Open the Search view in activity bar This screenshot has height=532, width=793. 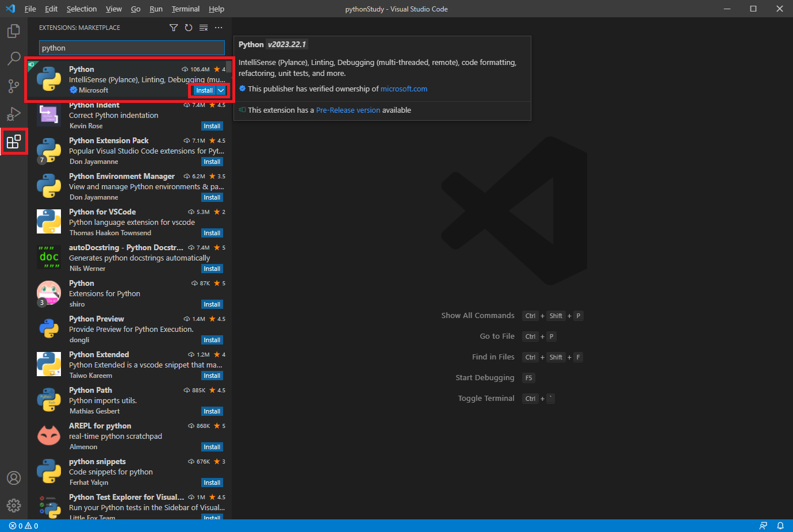[14, 59]
